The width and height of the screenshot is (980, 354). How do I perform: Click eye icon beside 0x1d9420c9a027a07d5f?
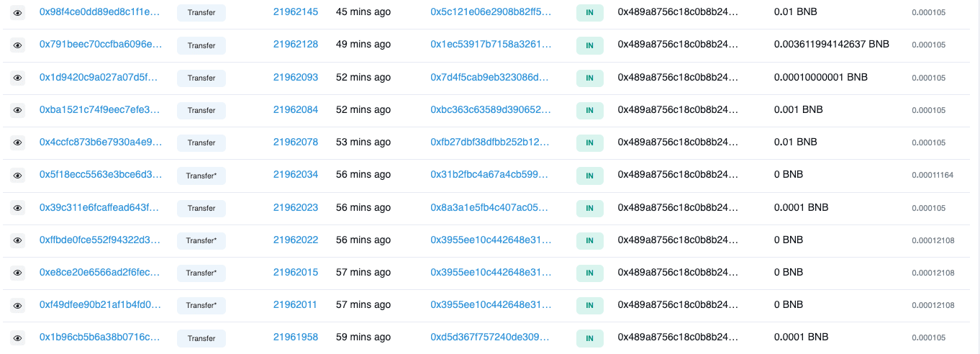[18, 78]
